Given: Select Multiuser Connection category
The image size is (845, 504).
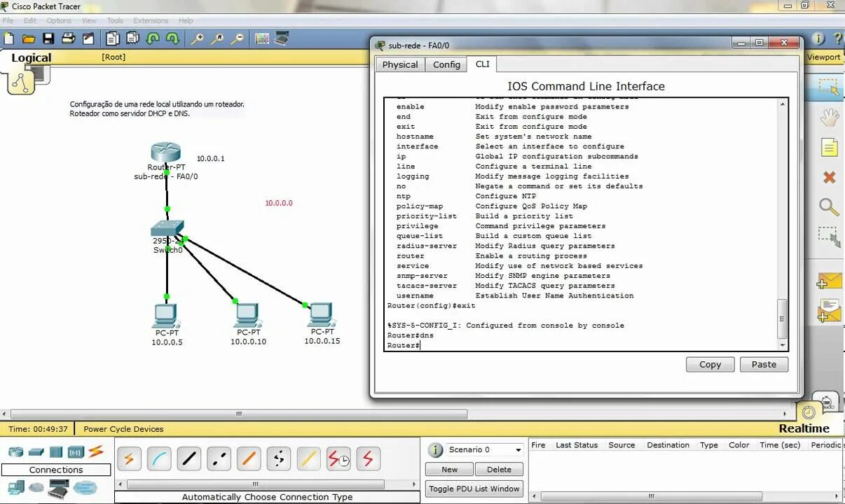Looking at the screenshot, I should coord(85,488).
